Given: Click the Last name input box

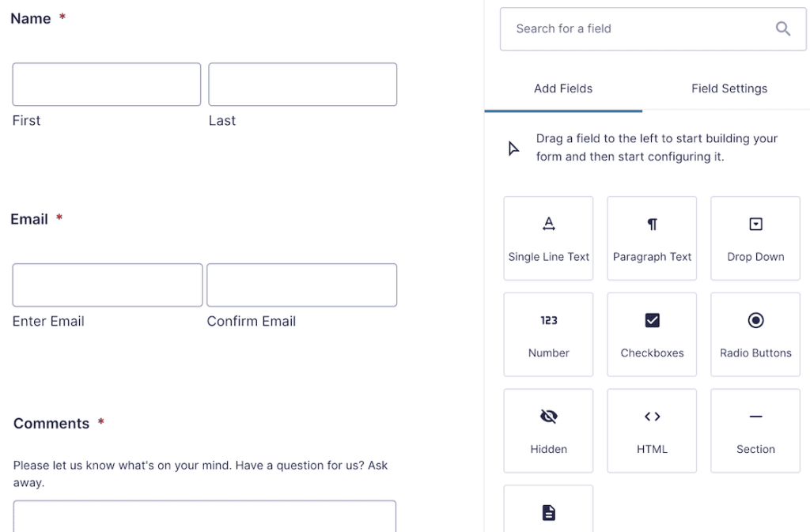Looking at the screenshot, I should [301, 84].
